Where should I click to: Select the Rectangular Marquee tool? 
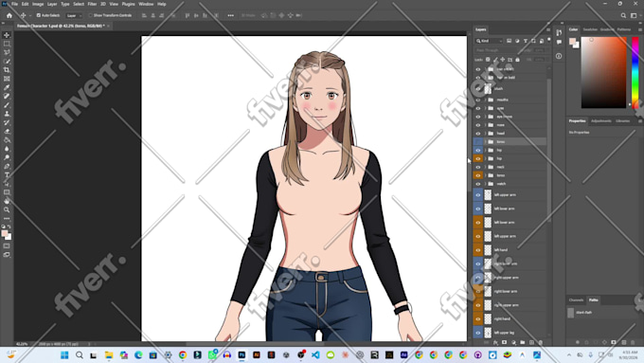pyautogui.click(x=7, y=44)
